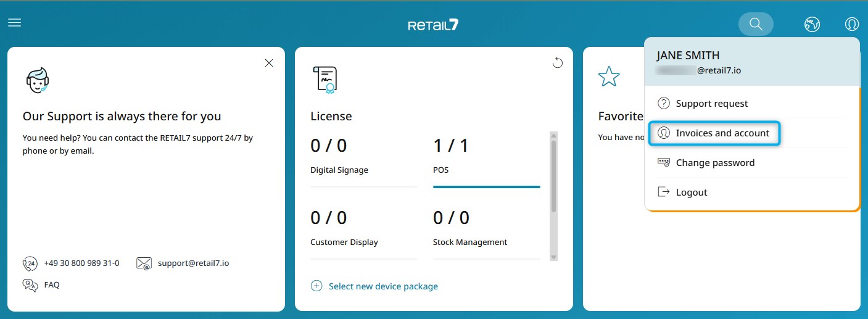This screenshot has width=868, height=319.
Task: Close the Support card with X
Action: pos(269,63)
